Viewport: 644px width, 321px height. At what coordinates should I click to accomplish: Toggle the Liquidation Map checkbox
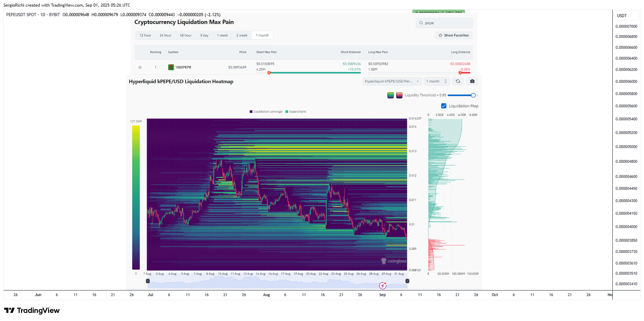pyautogui.click(x=444, y=106)
